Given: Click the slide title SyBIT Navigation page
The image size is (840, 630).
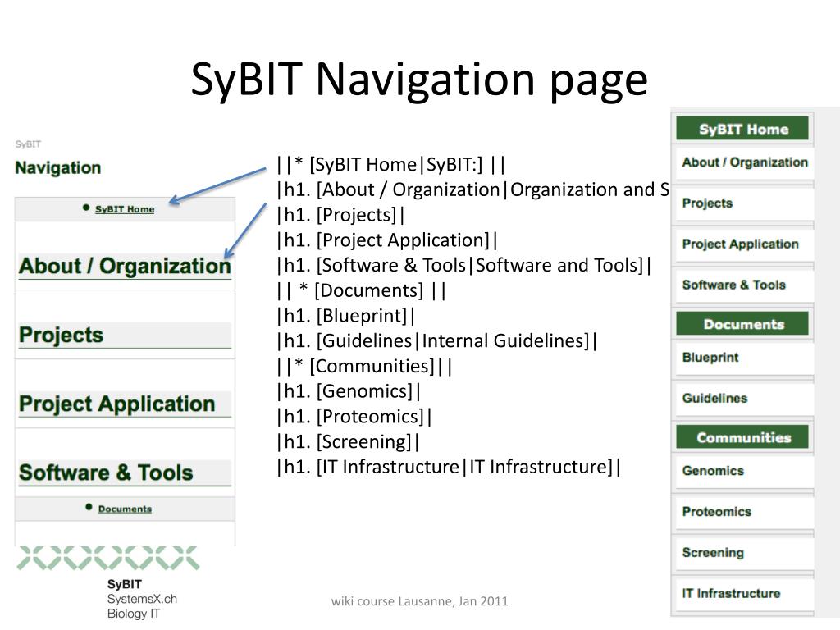Looking at the screenshot, I should click(x=419, y=80).
